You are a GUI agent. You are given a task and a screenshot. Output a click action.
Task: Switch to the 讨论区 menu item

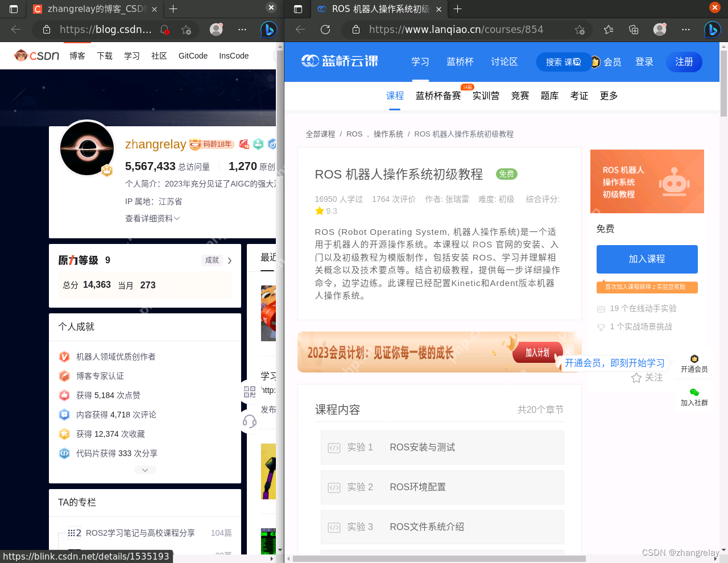503,61
